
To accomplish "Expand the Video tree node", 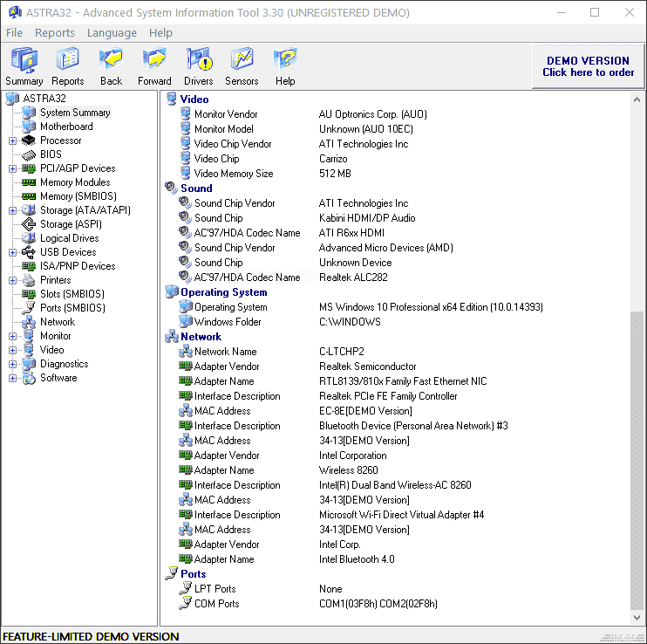I will [12, 351].
